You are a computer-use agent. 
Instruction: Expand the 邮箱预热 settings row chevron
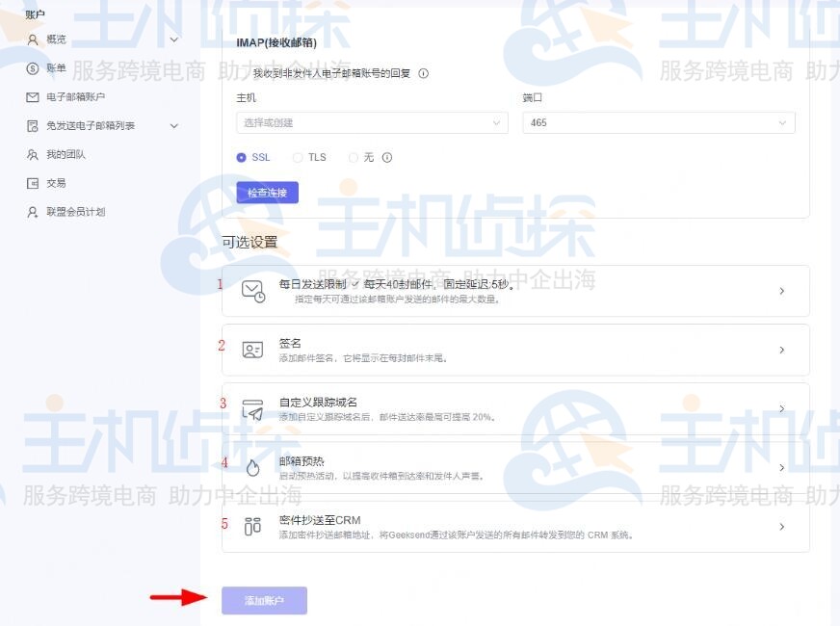coord(782,467)
